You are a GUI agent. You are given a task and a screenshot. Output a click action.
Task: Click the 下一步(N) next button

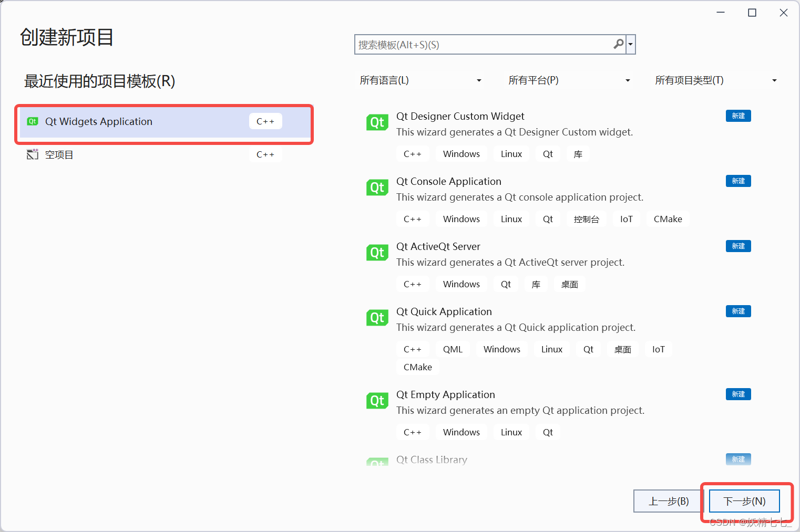(x=744, y=501)
